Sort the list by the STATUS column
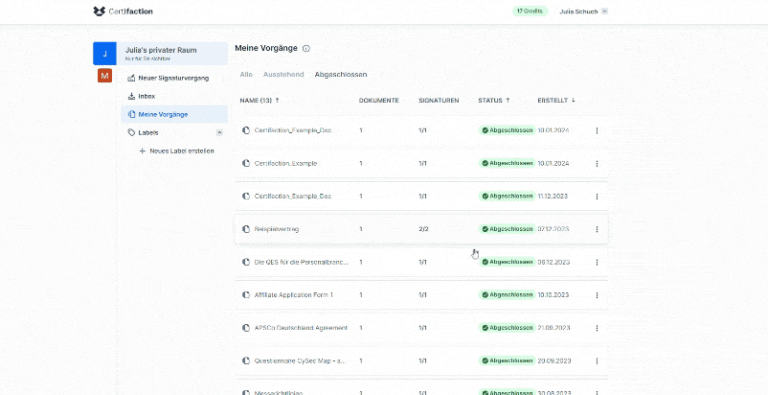The image size is (768, 395). 494,100
